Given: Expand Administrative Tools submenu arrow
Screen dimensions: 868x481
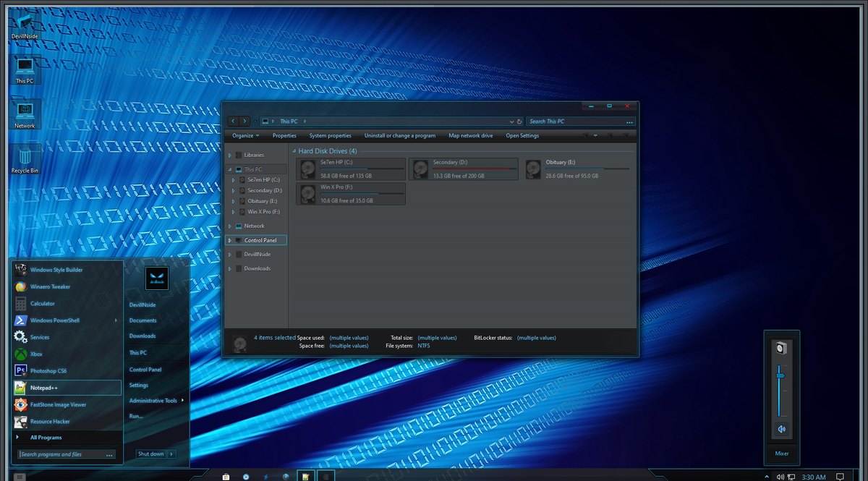Looking at the screenshot, I should pos(182,400).
